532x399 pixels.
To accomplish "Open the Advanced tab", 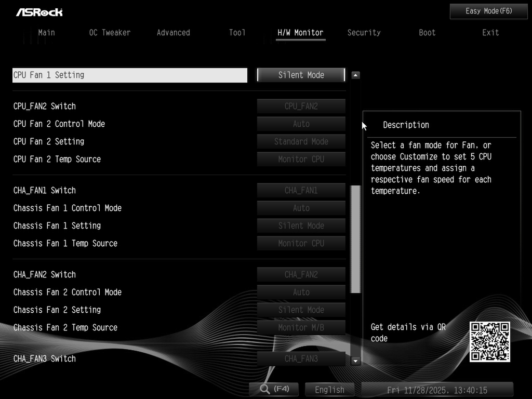I will (x=174, y=33).
